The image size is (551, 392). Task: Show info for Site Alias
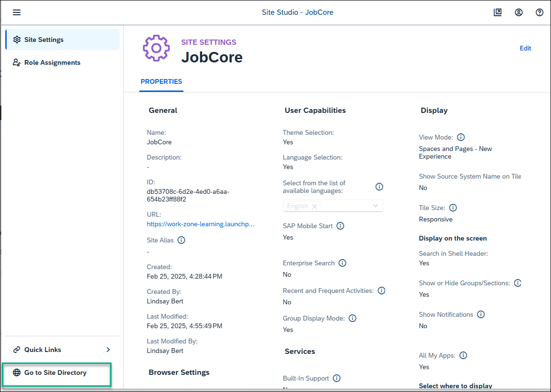click(x=181, y=240)
